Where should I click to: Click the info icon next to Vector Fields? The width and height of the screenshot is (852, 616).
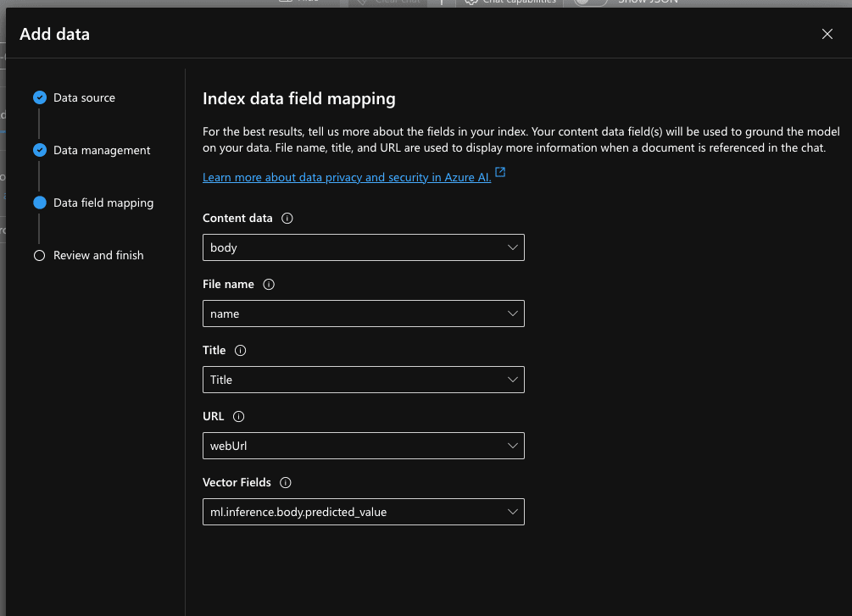pyautogui.click(x=286, y=482)
